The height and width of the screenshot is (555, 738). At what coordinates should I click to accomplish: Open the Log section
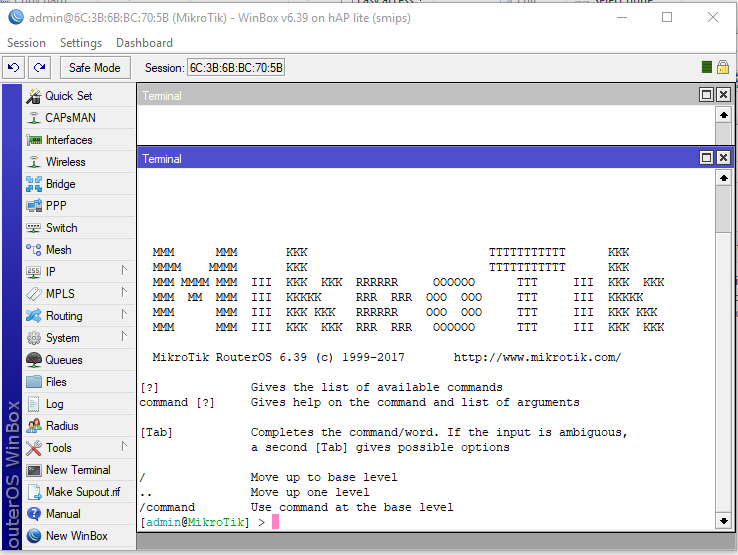(x=79, y=404)
